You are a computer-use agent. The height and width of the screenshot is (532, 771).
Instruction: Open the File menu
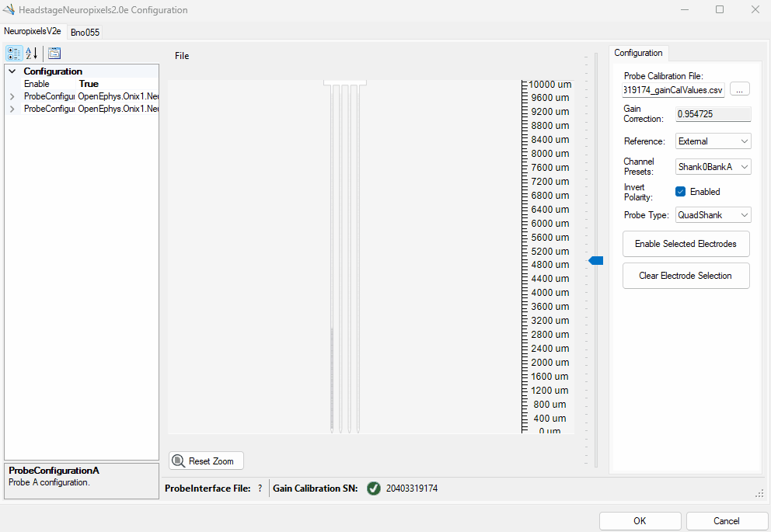pos(182,56)
